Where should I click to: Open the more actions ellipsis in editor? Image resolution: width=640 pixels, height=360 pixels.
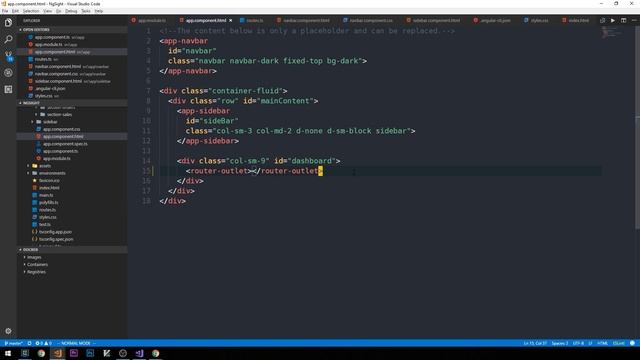(634, 20)
